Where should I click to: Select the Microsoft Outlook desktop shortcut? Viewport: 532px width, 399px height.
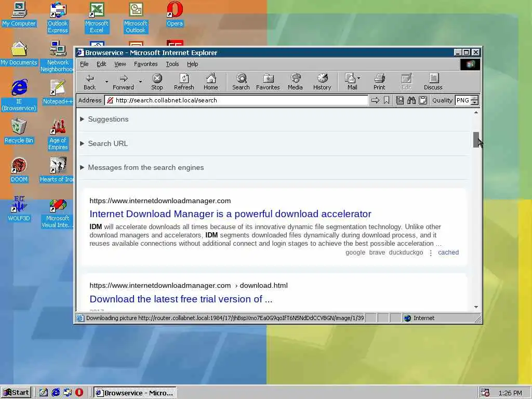pyautogui.click(x=136, y=18)
